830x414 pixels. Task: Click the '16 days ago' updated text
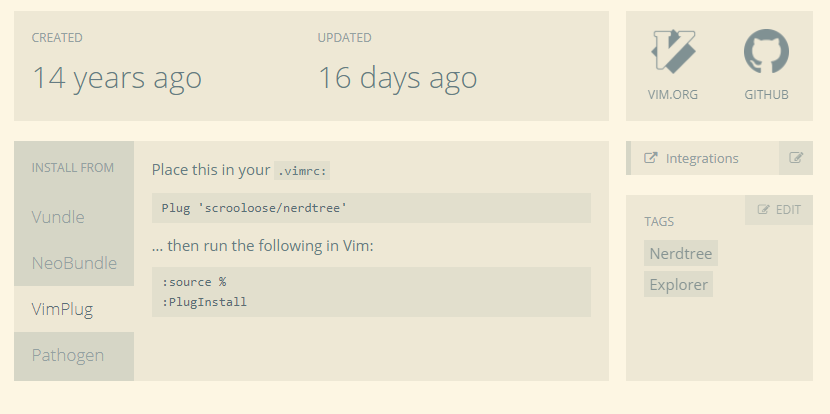pos(398,78)
